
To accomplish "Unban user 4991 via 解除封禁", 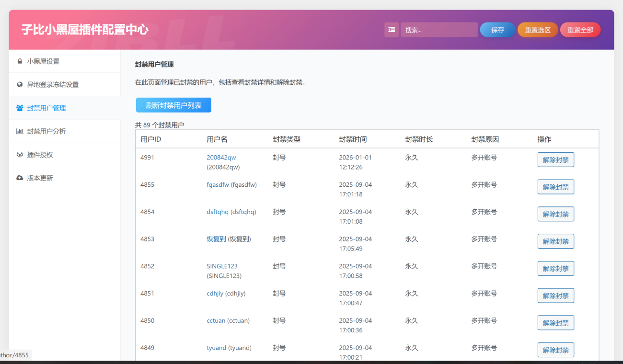I will coord(555,160).
